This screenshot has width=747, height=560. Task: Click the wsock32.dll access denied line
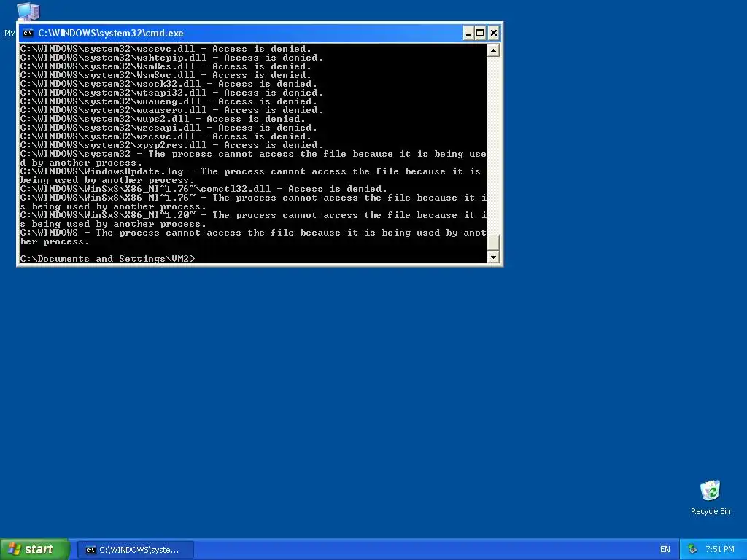pyautogui.click(x=169, y=84)
